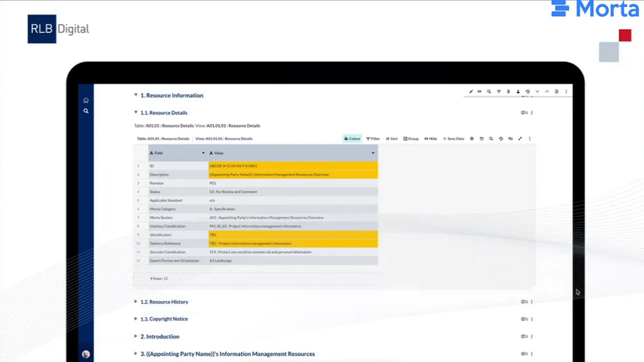Viewport: 644px width, 362px height.
Task: Open the Table: A01.01 Resource Details tab
Action: [x=163, y=138]
